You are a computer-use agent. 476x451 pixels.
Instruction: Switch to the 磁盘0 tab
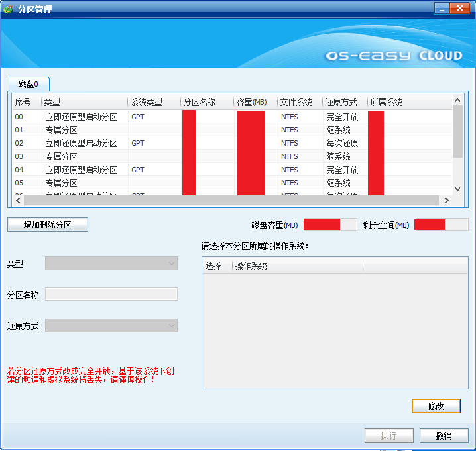pyautogui.click(x=29, y=84)
